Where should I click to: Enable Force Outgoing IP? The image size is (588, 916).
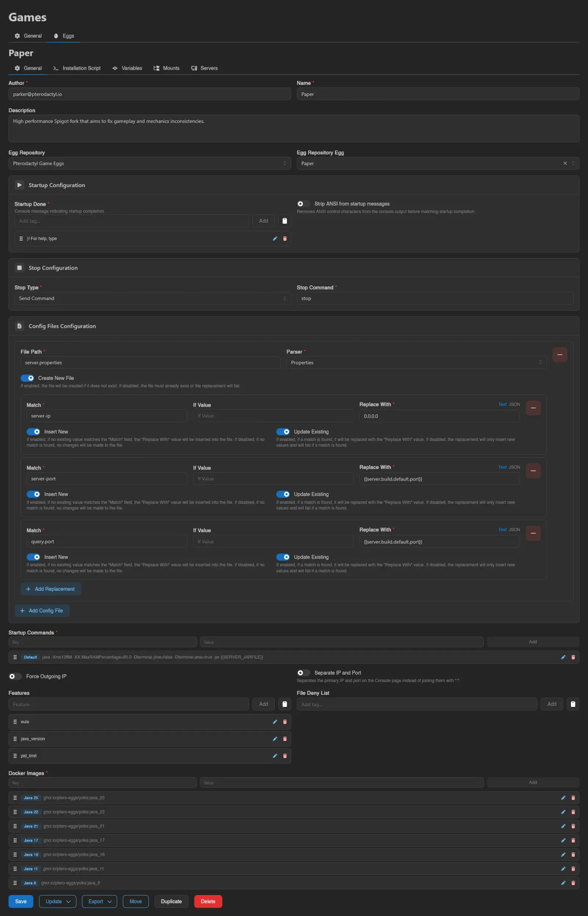pos(15,676)
